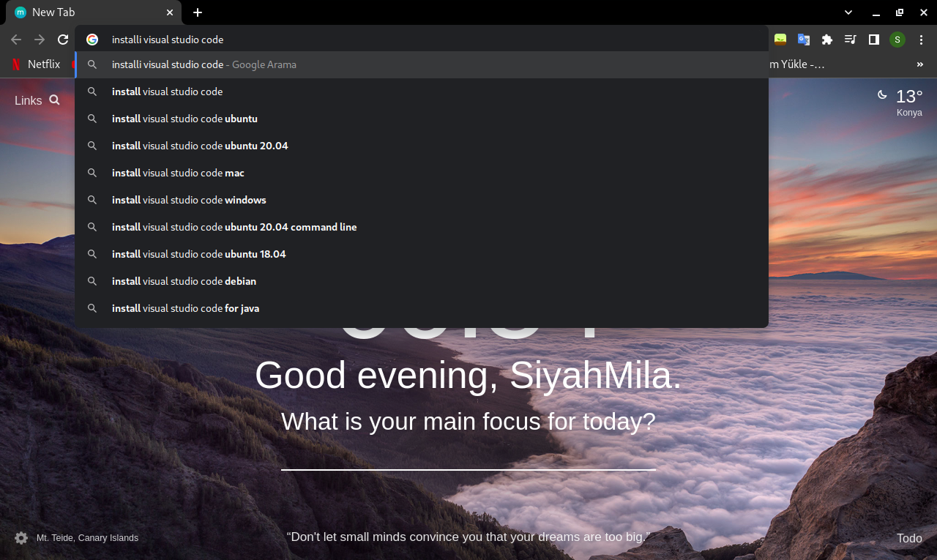This screenshot has height=560, width=937.
Task: Select suggestion 'install visual studio code ubuntu'
Action: pos(422,119)
